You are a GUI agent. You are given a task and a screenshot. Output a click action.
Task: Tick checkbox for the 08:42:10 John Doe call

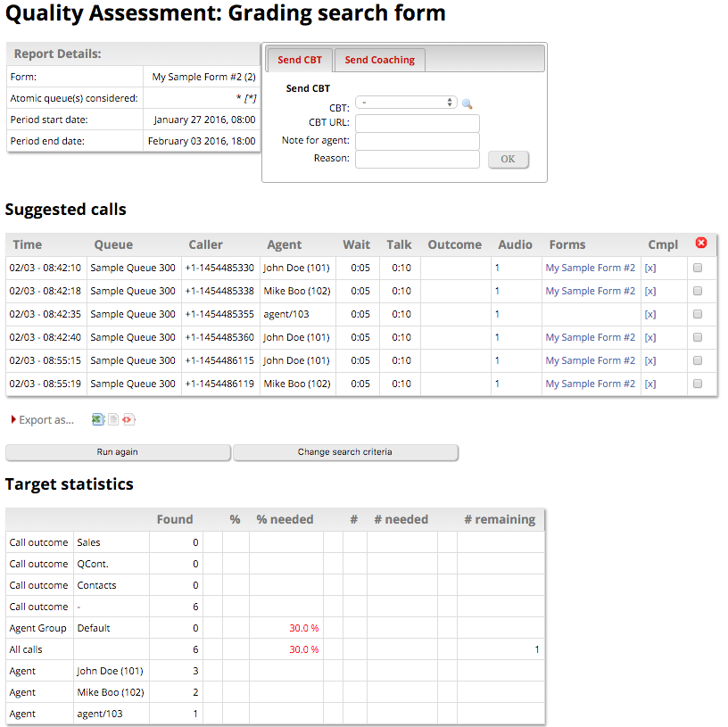(698, 268)
